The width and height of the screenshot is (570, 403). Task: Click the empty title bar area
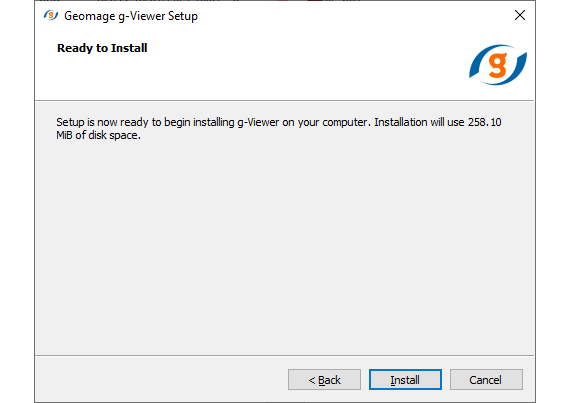353,16
